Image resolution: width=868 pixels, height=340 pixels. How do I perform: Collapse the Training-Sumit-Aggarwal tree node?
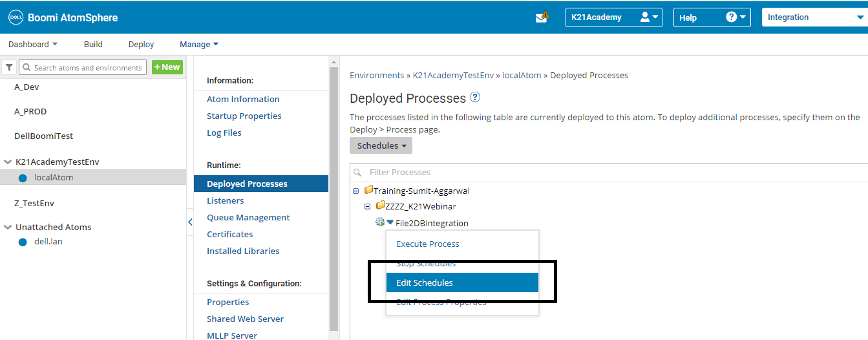click(x=356, y=191)
